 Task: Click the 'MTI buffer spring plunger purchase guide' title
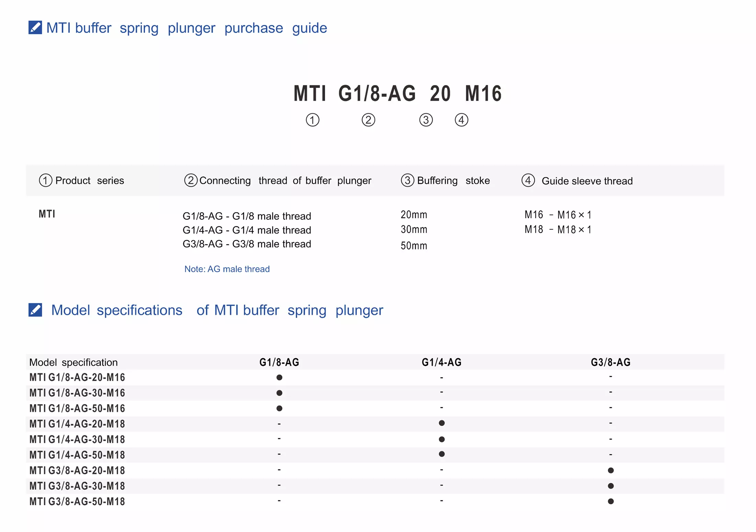click(x=187, y=28)
